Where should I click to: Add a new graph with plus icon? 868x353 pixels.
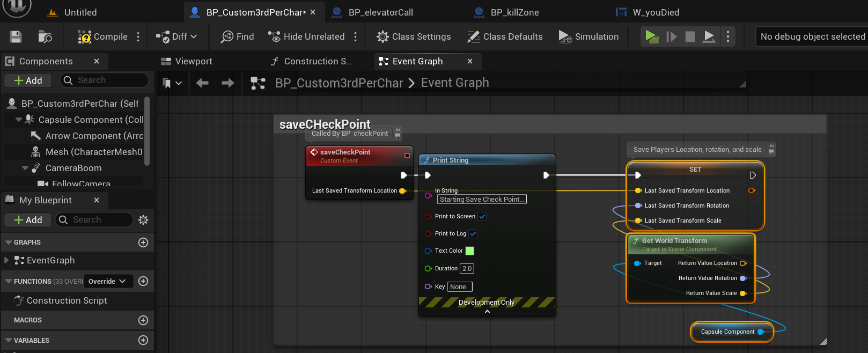point(143,242)
